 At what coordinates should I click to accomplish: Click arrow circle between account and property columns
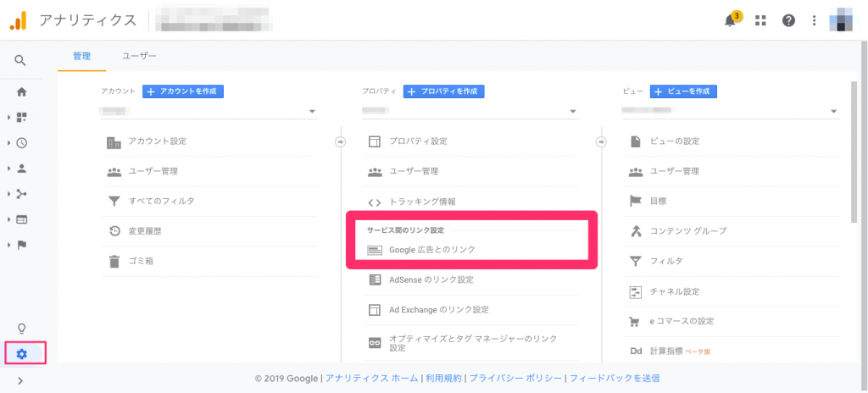[x=340, y=141]
